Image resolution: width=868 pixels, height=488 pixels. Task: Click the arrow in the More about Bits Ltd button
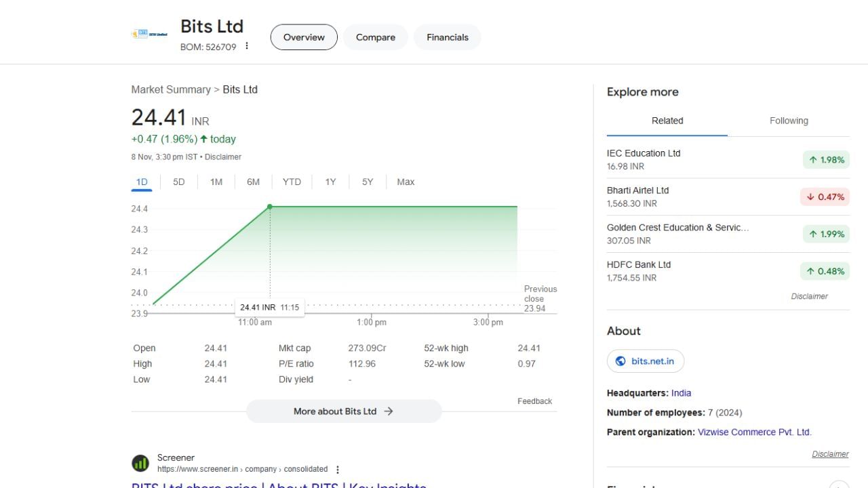[389, 411]
